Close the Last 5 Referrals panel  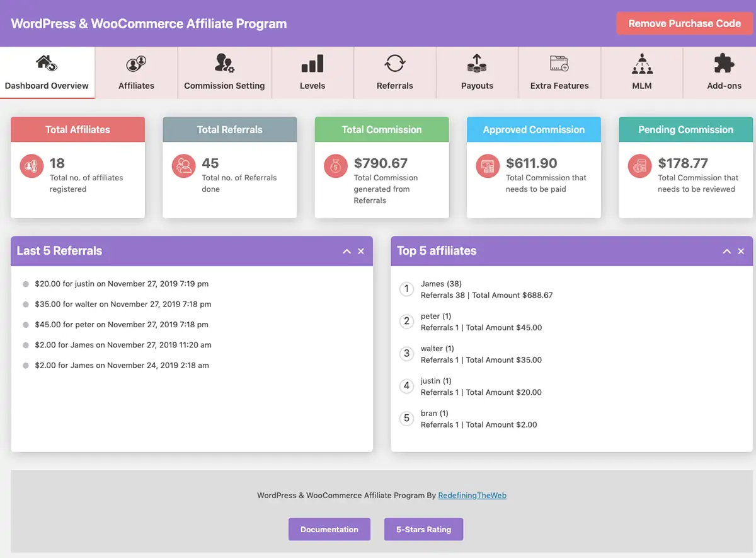(361, 251)
